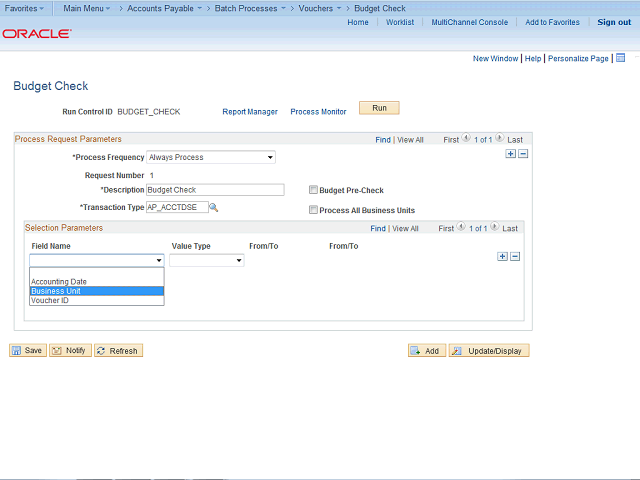Click the page URL icon beside Personalize Page
Screen dimensions: 640x480
click(x=620, y=58)
